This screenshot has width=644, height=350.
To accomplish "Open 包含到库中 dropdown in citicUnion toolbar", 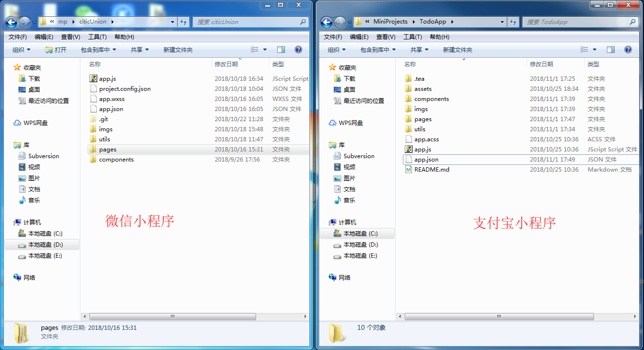I will tap(98, 50).
